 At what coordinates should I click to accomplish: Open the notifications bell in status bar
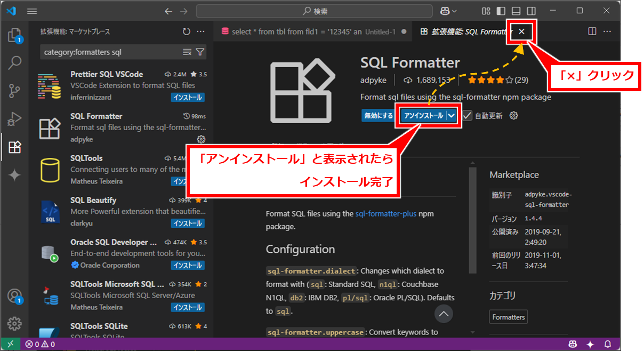point(608,344)
